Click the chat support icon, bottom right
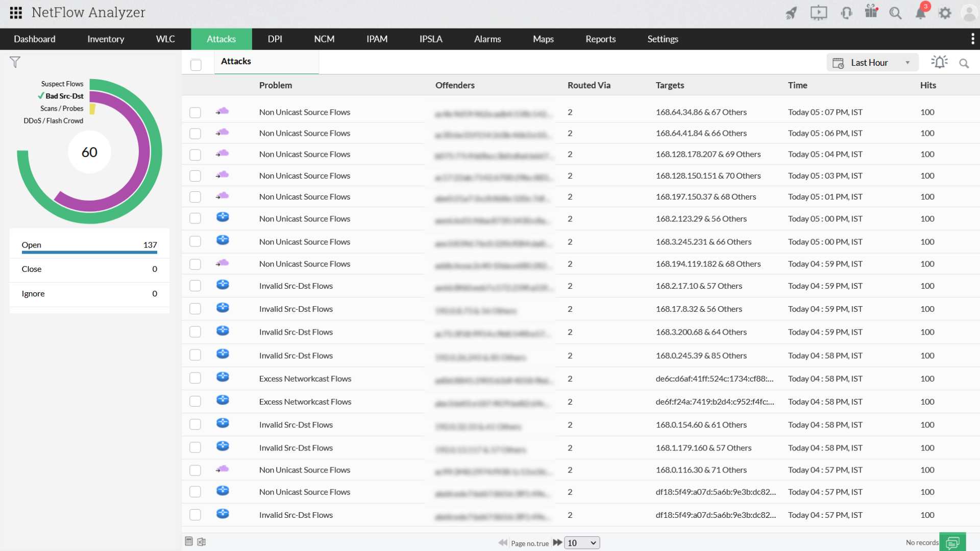The height and width of the screenshot is (551, 980). click(952, 542)
